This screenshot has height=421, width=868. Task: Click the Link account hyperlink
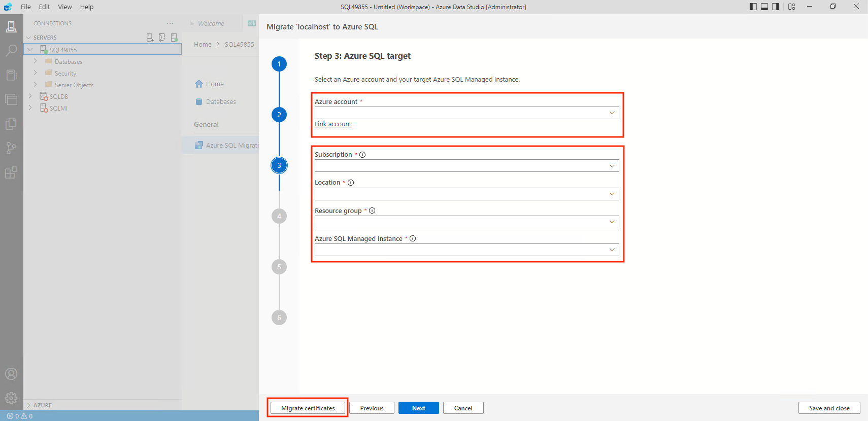[x=333, y=124]
